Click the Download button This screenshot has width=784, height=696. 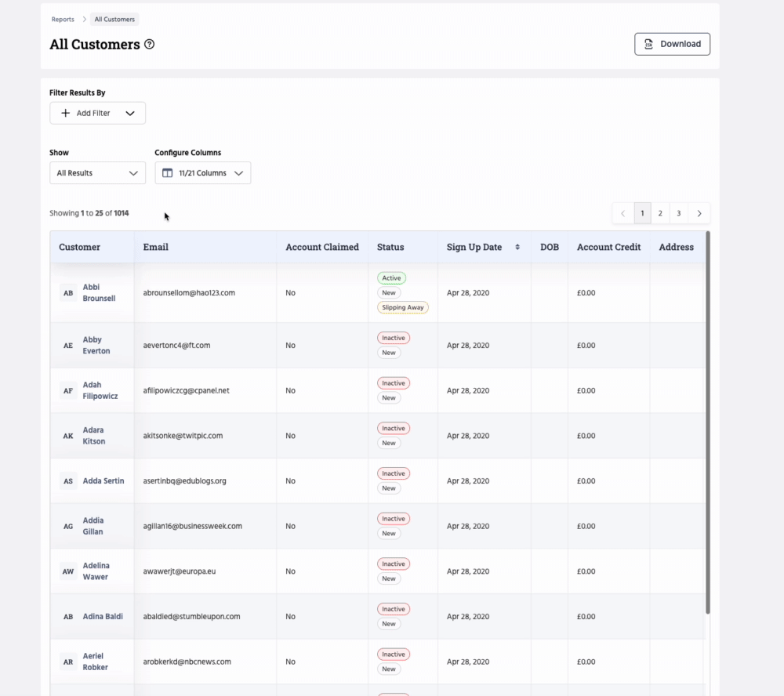point(672,44)
